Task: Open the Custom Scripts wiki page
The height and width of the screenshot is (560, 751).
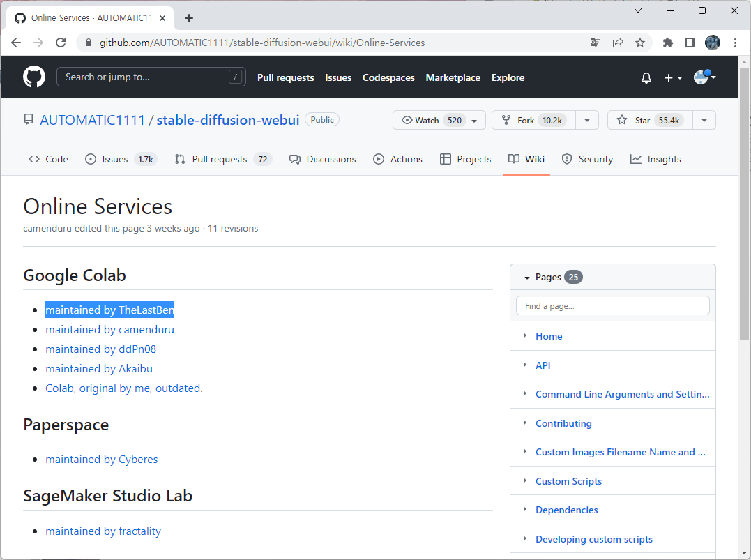Action: coord(568,481)
